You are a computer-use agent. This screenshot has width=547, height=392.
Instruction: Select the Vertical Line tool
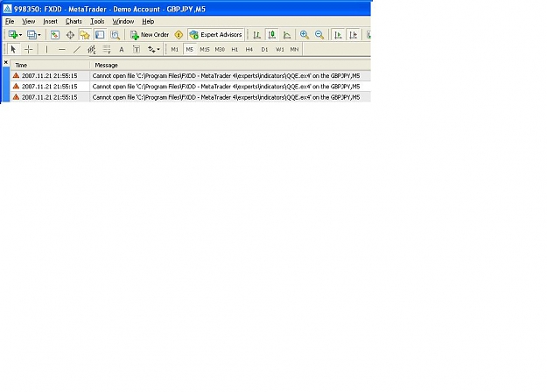46,50
